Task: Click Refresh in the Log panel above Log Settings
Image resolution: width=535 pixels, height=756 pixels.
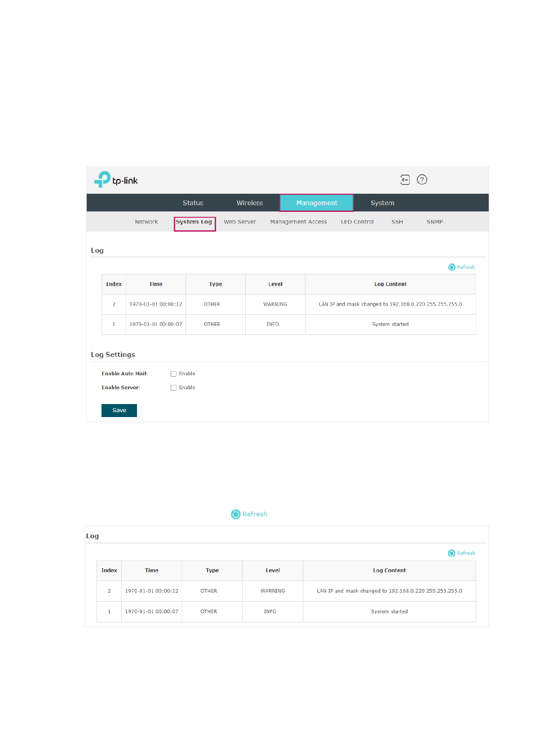Action: [x=462, y=267]
